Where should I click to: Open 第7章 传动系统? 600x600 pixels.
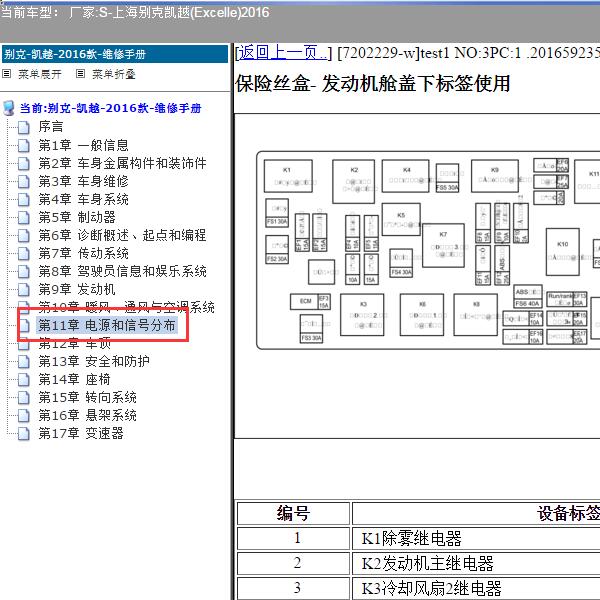point(83,253)
